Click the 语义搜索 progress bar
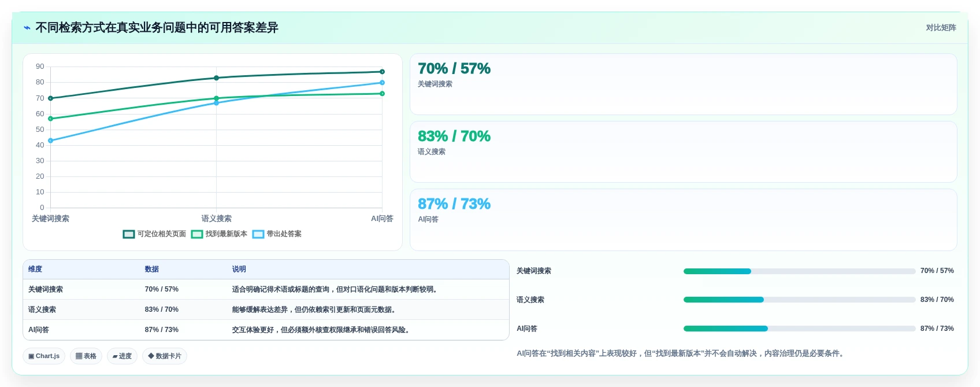 (x=800, y=300)
